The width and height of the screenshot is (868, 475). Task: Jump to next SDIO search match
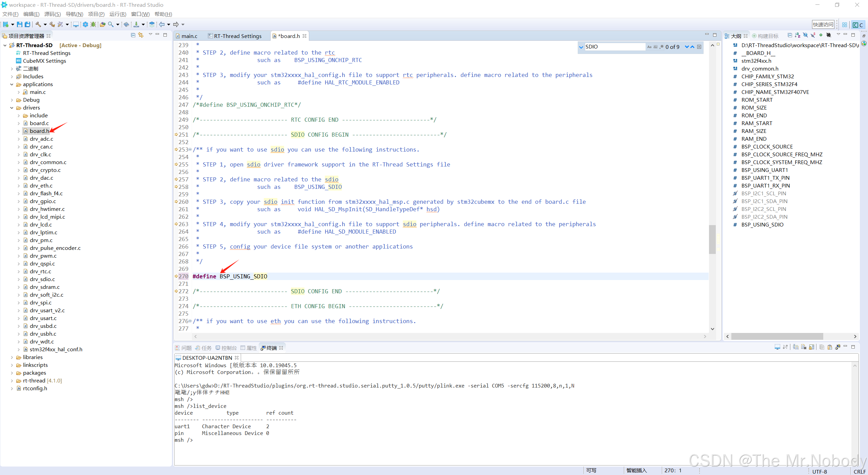687,47
